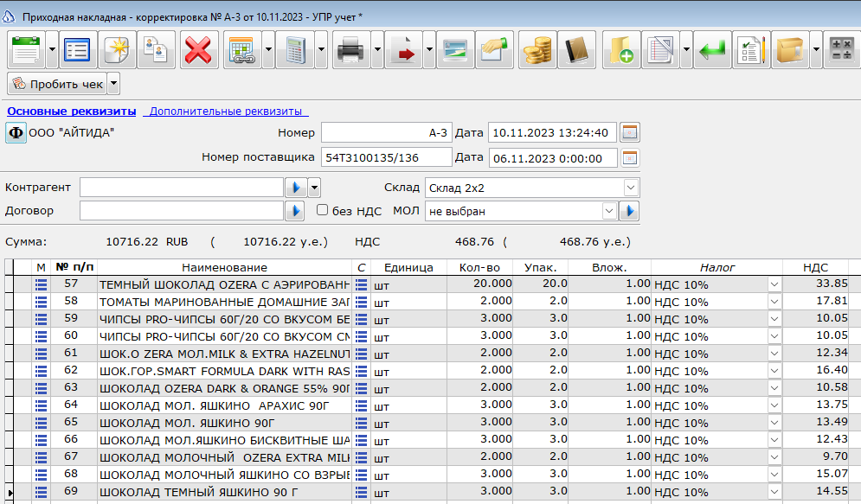Toggle the 'без НДС' checkbox

pos(322,210)
